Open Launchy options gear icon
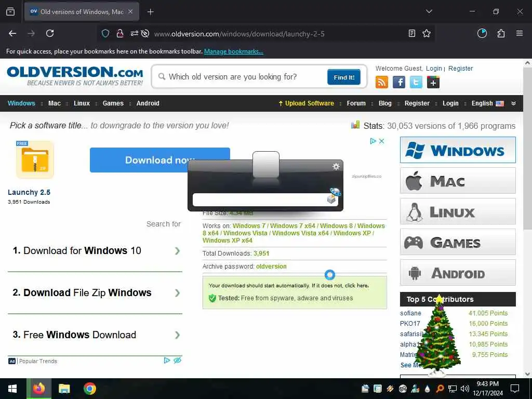This screenshot has height=399, width=532. tap(336, 167)
